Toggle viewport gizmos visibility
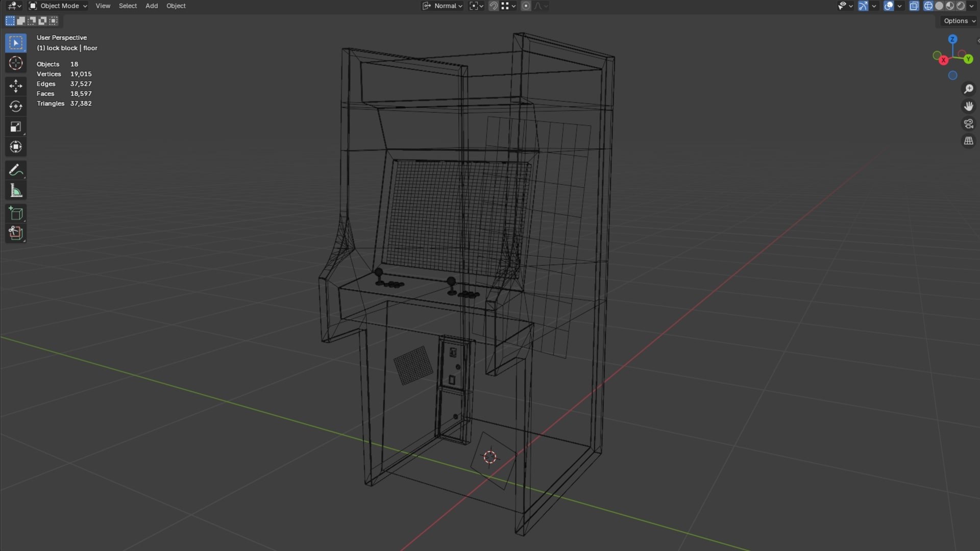Viewport: 980px width, 551px height. pos(863,6)
